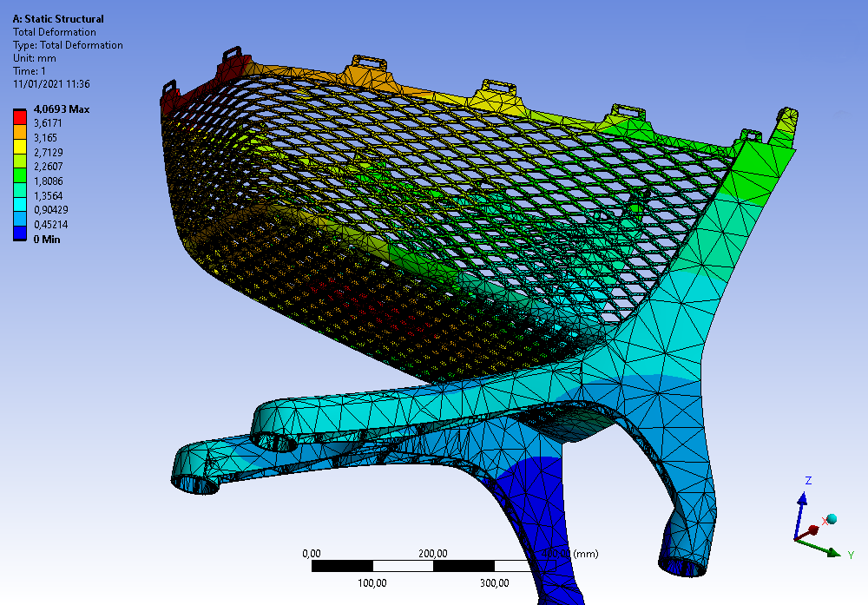The width and height of the screenshot is (868, 605).
Task: Click the legend value "0,45214"
Action: pyautogui.click(x=51, y=225)
